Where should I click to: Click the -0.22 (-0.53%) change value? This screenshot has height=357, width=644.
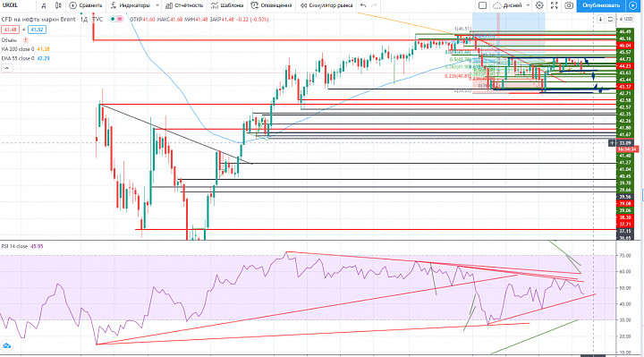click(252, 19)
